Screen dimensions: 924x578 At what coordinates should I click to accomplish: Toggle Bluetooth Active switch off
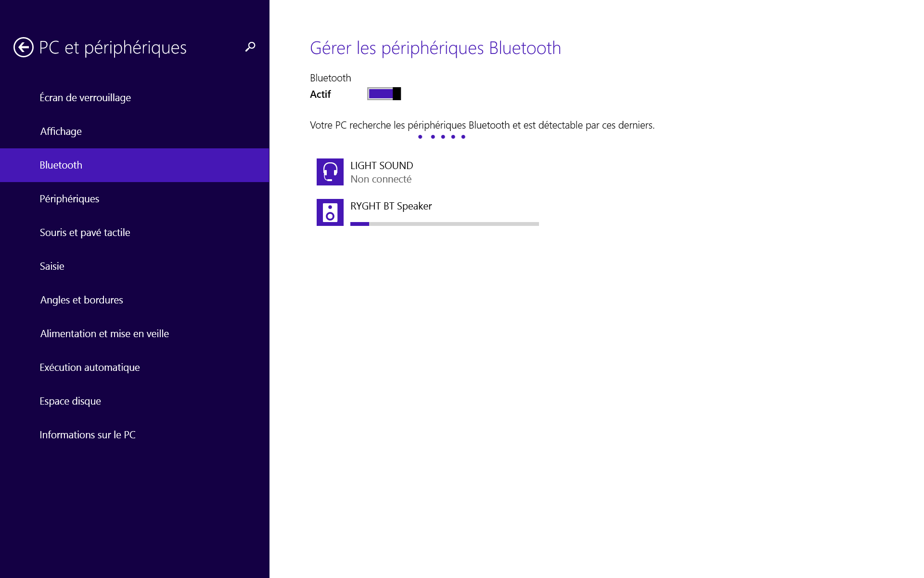point(384,94)
